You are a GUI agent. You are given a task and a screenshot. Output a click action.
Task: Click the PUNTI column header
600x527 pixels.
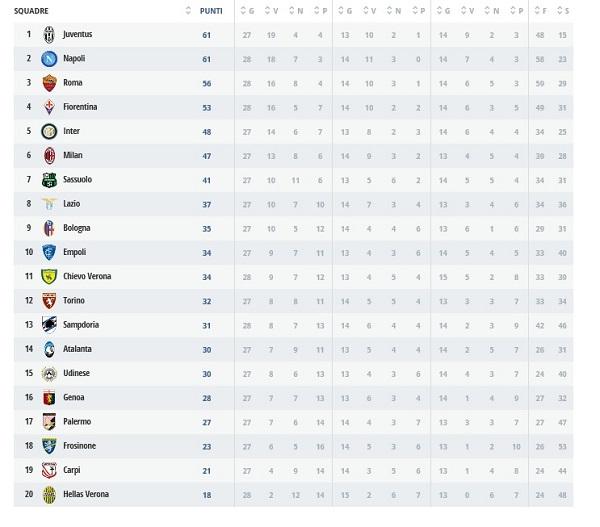tap(210, 10)
